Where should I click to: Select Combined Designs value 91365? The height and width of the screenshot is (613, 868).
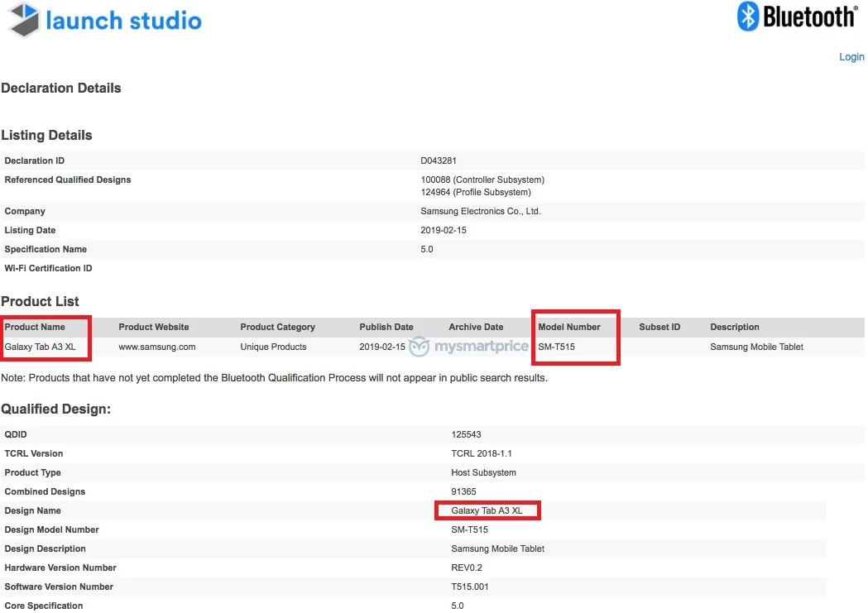pos(463,492)
